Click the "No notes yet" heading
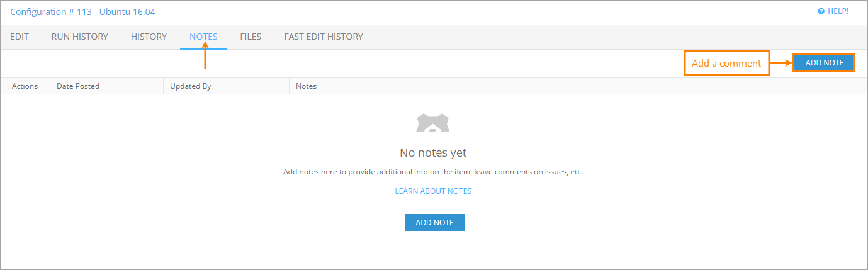Screen dimensions: 868x270 [x=433, y=153]
